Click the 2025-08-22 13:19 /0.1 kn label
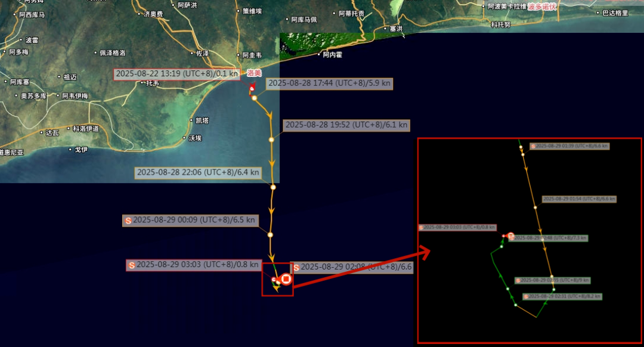The height and width of the screenshot is (347, 644). click(x=177, y=74)
